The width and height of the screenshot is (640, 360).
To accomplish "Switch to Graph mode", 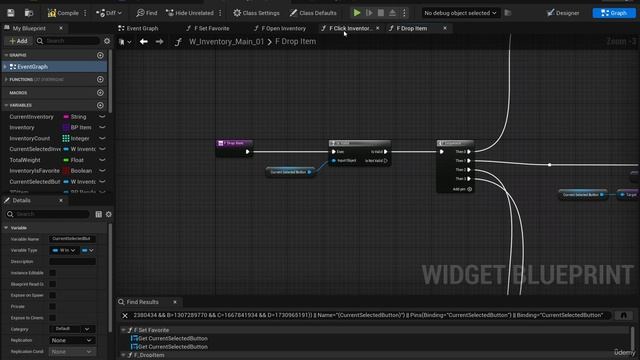I will [x=614, y=13].
